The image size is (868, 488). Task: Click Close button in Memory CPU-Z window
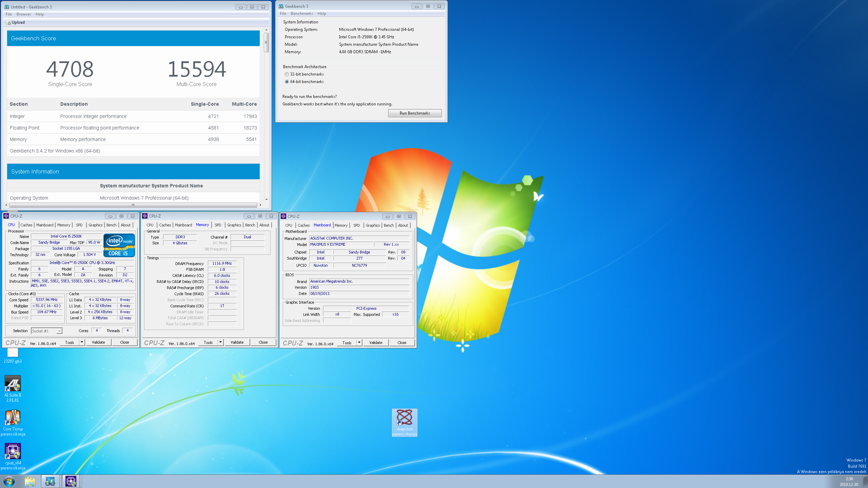[263, 342]
